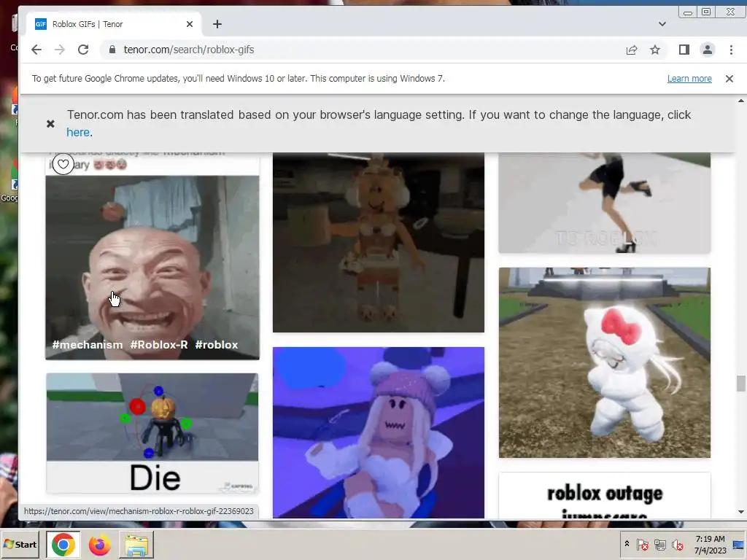Bookmark this tab with the star icon

coord(655,50)
